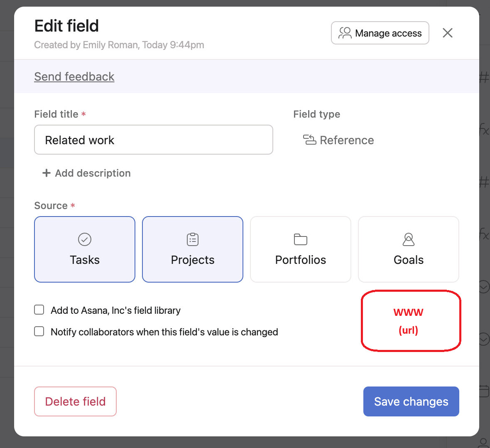Click Save changes

[x=411, y=401]
